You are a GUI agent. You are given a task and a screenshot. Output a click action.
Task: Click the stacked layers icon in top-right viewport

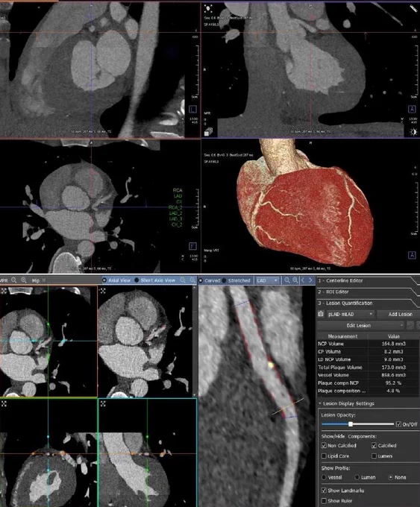click(208, 132)
